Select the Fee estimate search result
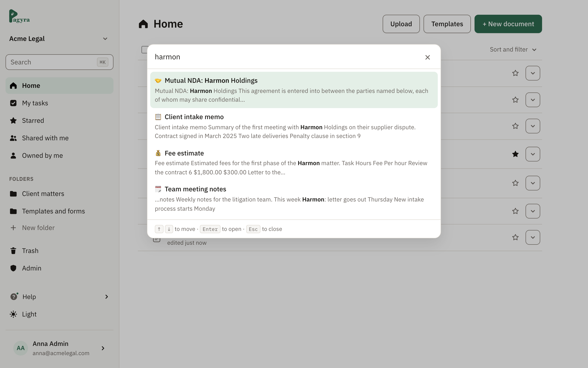Image resolution: width=588 pixels, height=368 pixels. (x=294, y=162)
